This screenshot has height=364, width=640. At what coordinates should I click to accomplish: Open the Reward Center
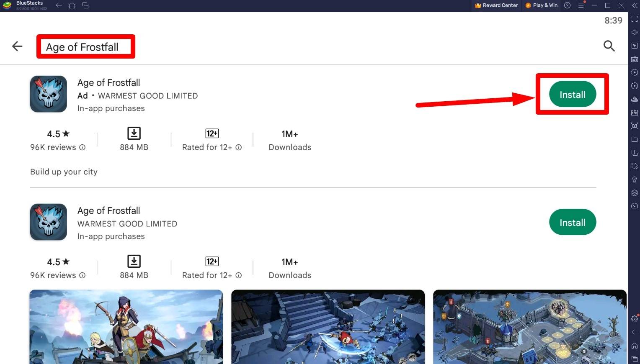496,5
